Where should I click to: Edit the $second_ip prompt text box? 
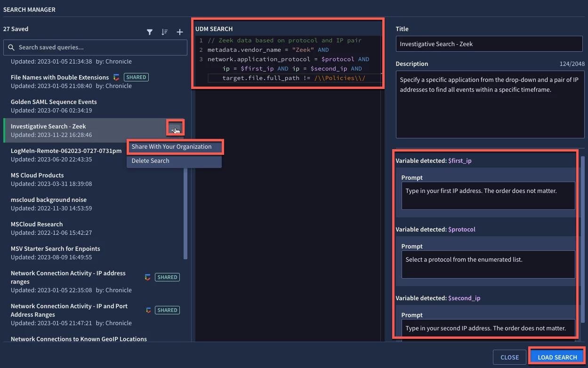click(488, 328)
